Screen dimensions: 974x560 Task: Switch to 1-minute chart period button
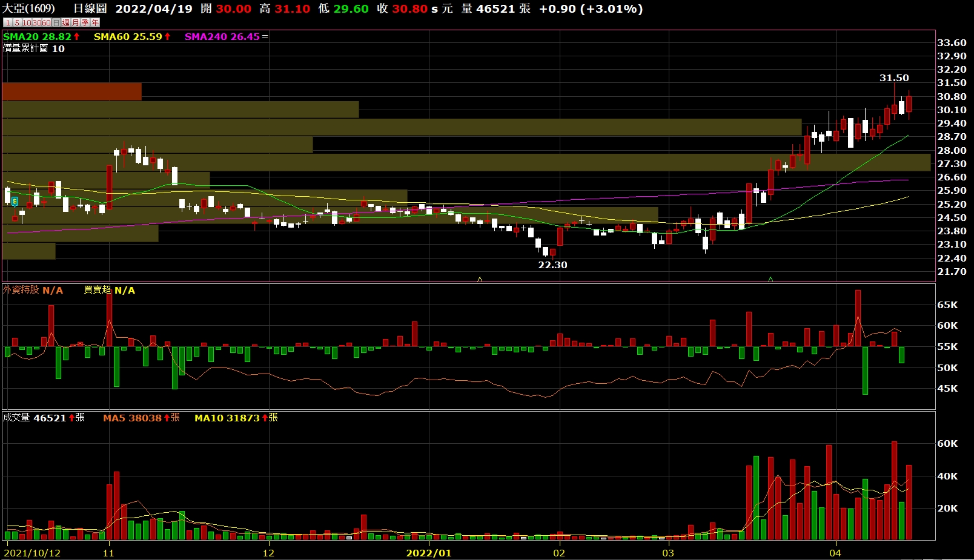[x=8, y=22]
